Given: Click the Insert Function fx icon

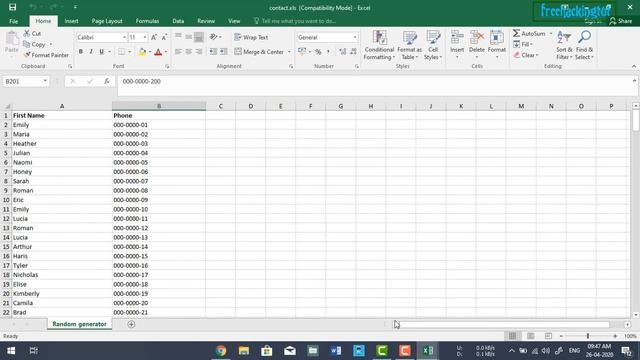Looking at the screenshot, I should tap(107, 81).
